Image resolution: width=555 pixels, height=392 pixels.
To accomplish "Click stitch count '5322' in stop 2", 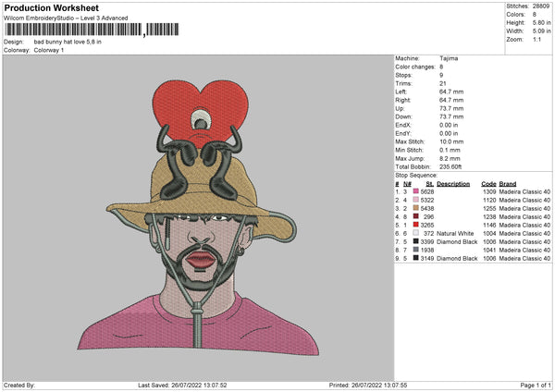I will (x=427, y=201).
